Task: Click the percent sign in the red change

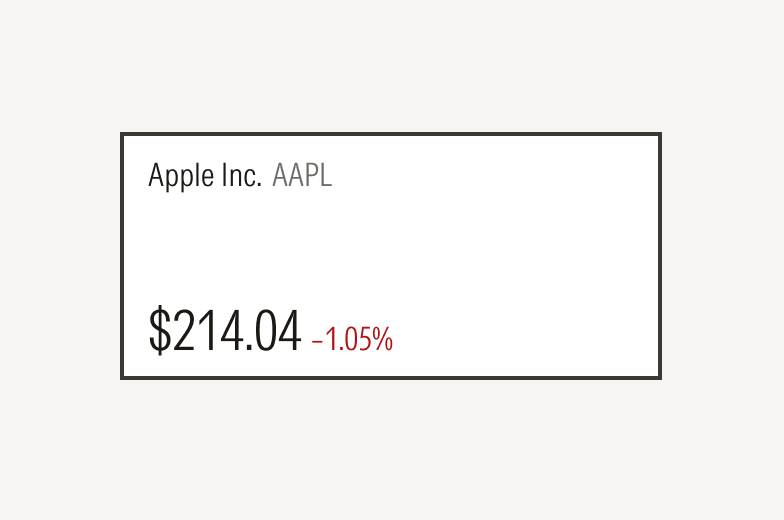Action: pos(383,340)
